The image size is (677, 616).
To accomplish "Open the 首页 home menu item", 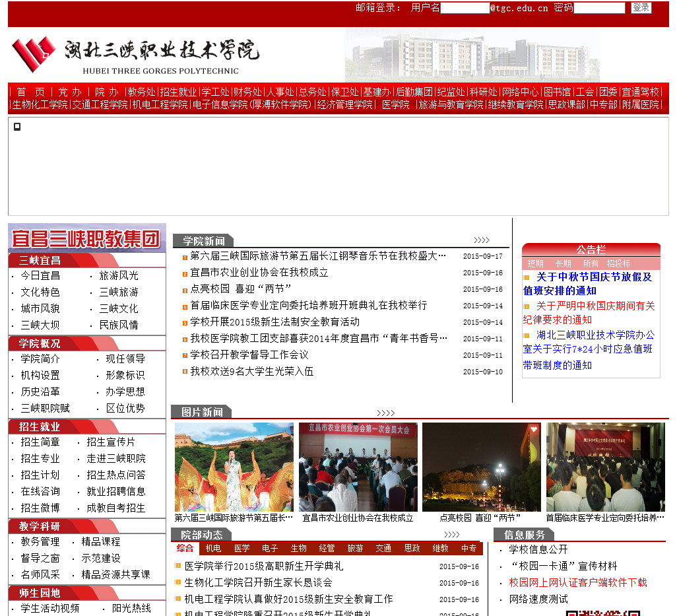I will point(30,92).
